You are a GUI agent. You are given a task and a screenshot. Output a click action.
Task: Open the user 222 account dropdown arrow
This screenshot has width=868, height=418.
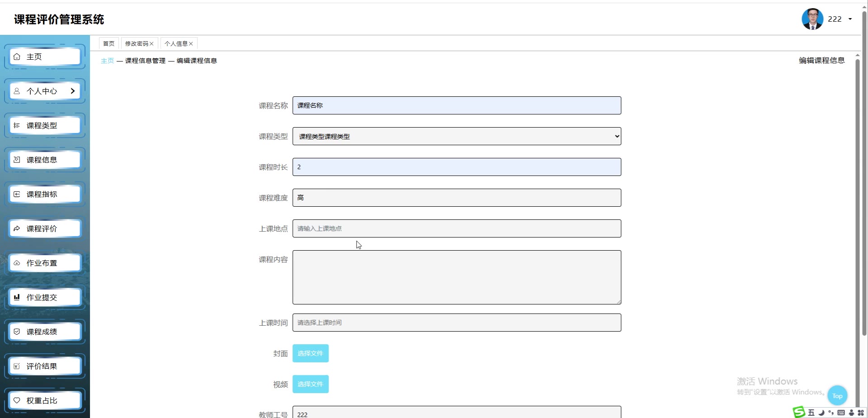click(x=850, y=19)
